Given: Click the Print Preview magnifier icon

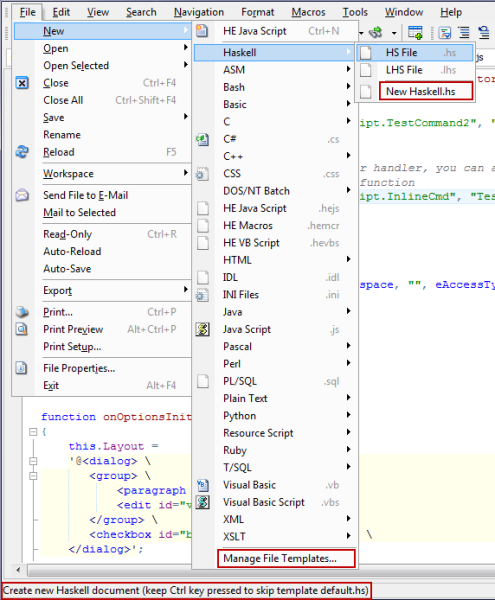Looking at the screenshot, I should (x=22, y=329).
